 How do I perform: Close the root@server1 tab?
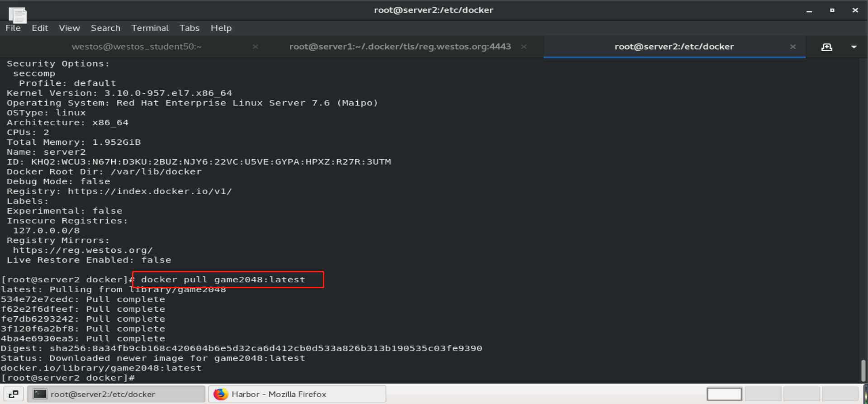coord(524,47)
